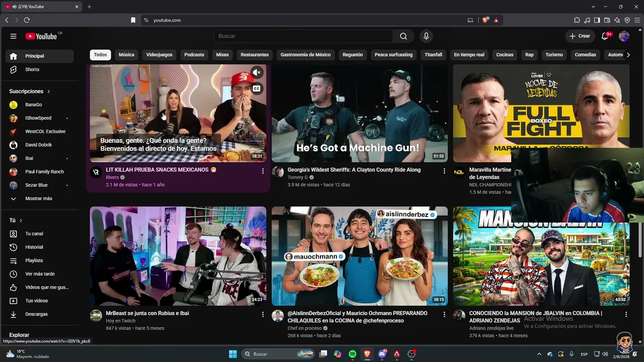Select the Videojuegos chip
Image resolution: width=644 pixels, height=362 pixels.
159,55
